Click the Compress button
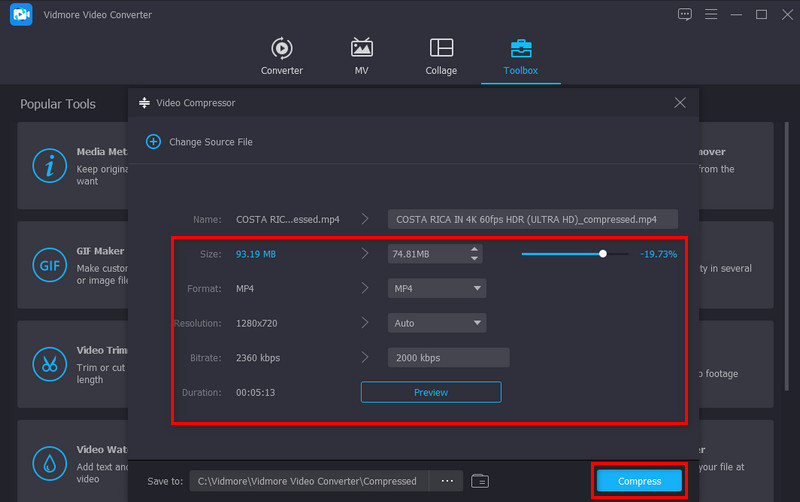 tap(639, 481)
